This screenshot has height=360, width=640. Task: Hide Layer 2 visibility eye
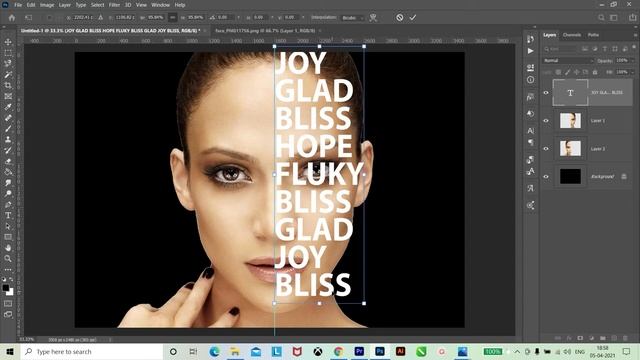[546, 149]
